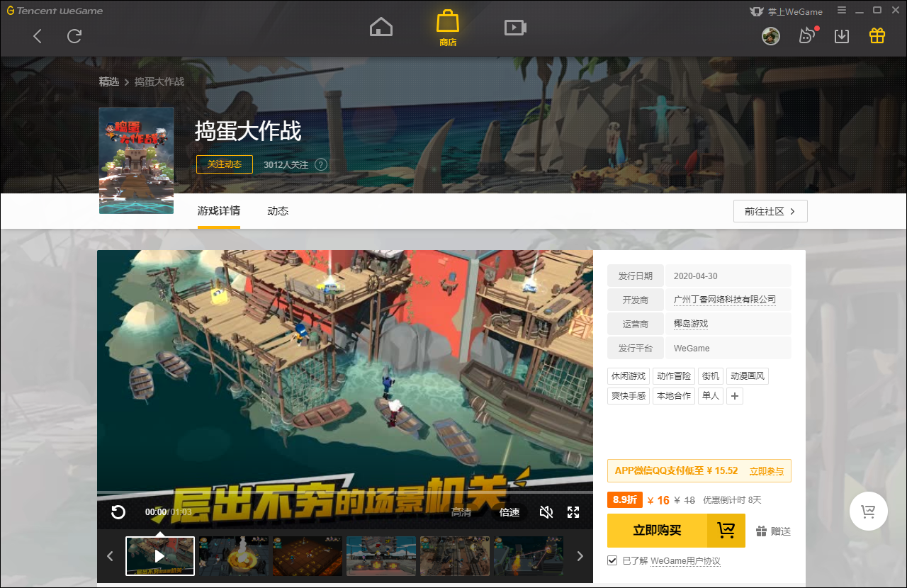
Task: Select the 单人 tag
Action: (x=711, y=396)
